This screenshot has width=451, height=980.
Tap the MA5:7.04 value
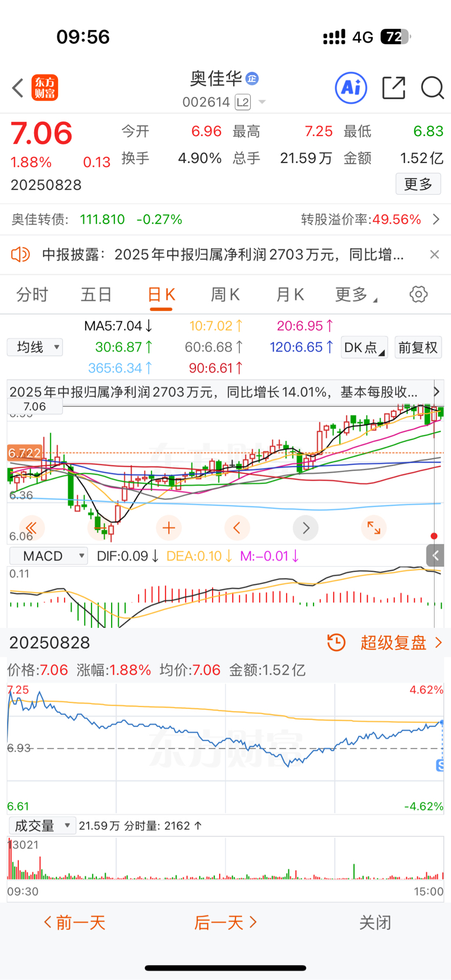(118, 326)
